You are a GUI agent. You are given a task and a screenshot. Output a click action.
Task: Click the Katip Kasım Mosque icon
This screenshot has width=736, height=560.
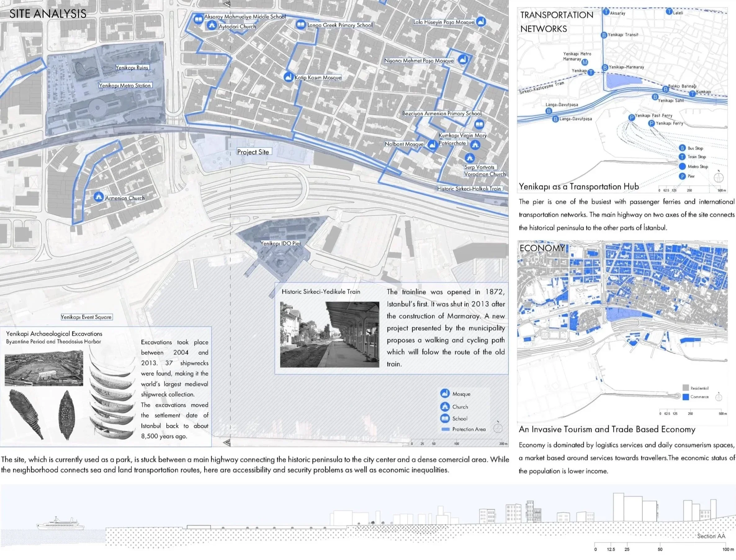pyautogui.click(x=288, y=77)
